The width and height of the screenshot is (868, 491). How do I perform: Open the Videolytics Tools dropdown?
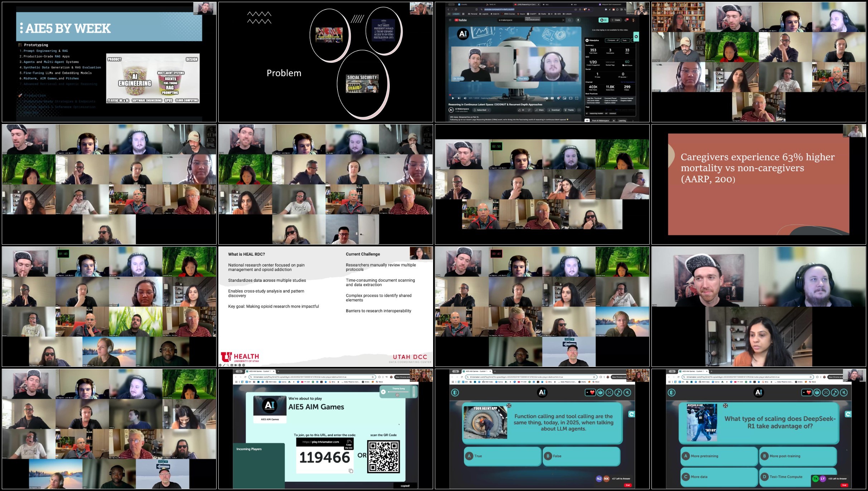(625, 40)
